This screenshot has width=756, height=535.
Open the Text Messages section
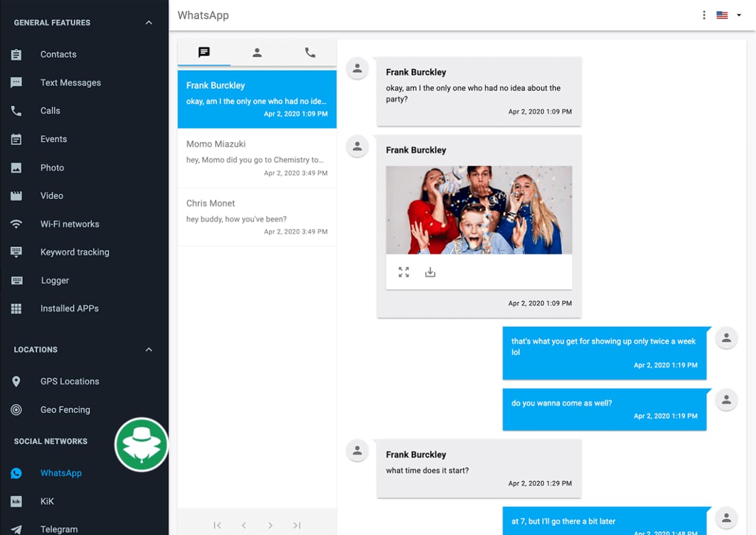point(70,82)
